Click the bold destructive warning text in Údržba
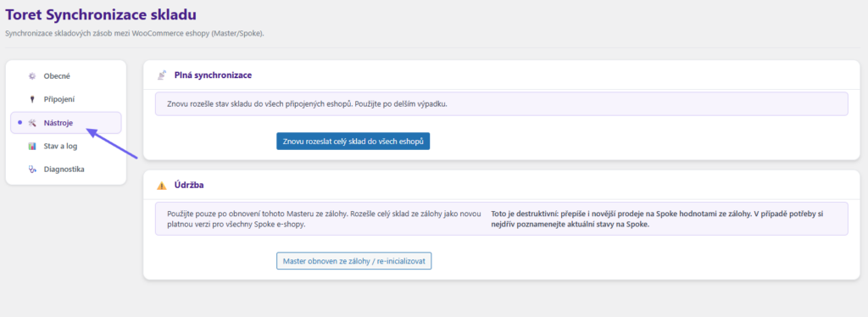868x317 pixels. (657, 219)
